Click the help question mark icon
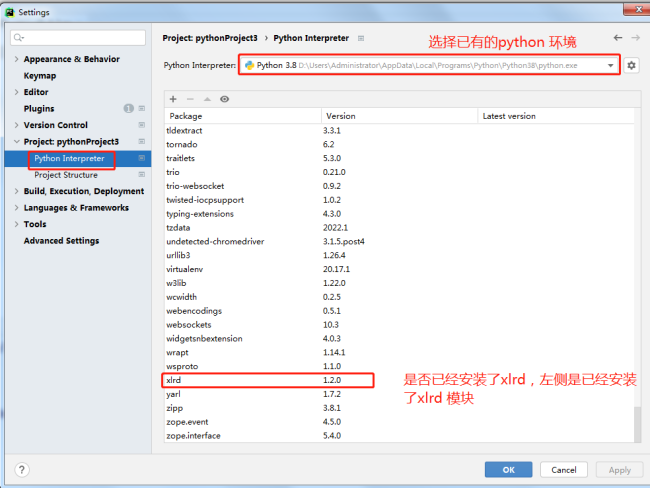650x488 pixels. coord(22,470)
